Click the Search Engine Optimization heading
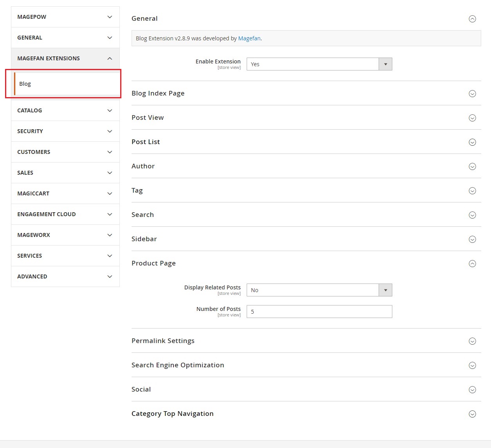This screenshot has height=448, width=491. click(178, 365)
